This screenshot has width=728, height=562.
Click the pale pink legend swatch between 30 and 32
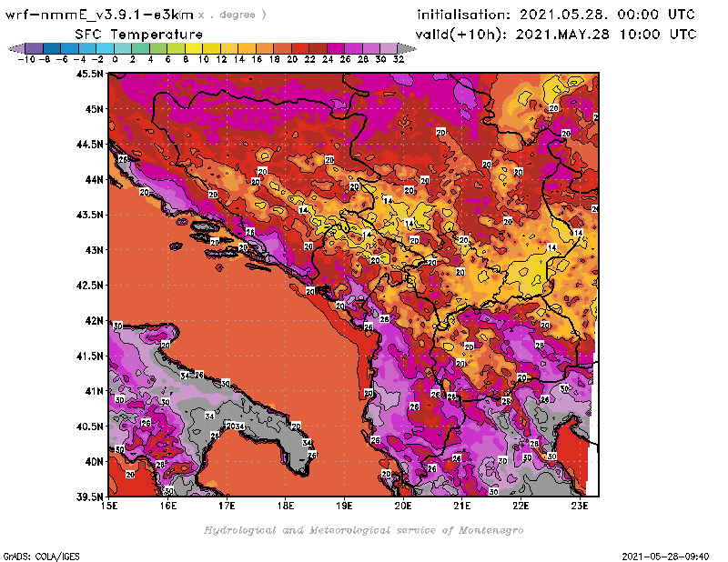pyautogui.click(x=389, y=48)
